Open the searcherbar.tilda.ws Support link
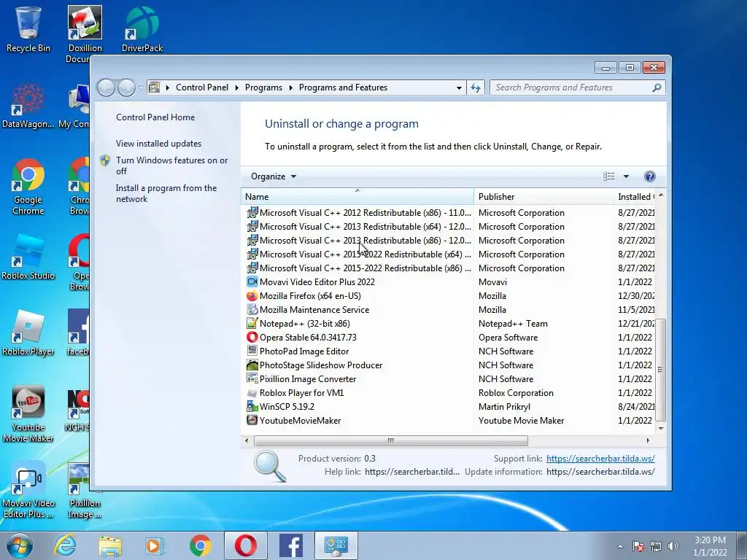Image resolution: width=747 pixels, height=560 pixels. pos(600,459)
